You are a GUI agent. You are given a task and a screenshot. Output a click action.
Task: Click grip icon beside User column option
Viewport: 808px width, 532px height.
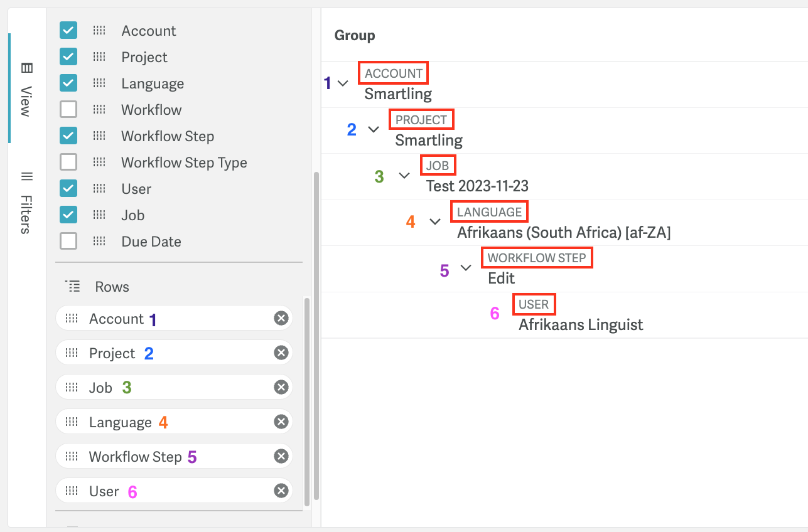99,189
